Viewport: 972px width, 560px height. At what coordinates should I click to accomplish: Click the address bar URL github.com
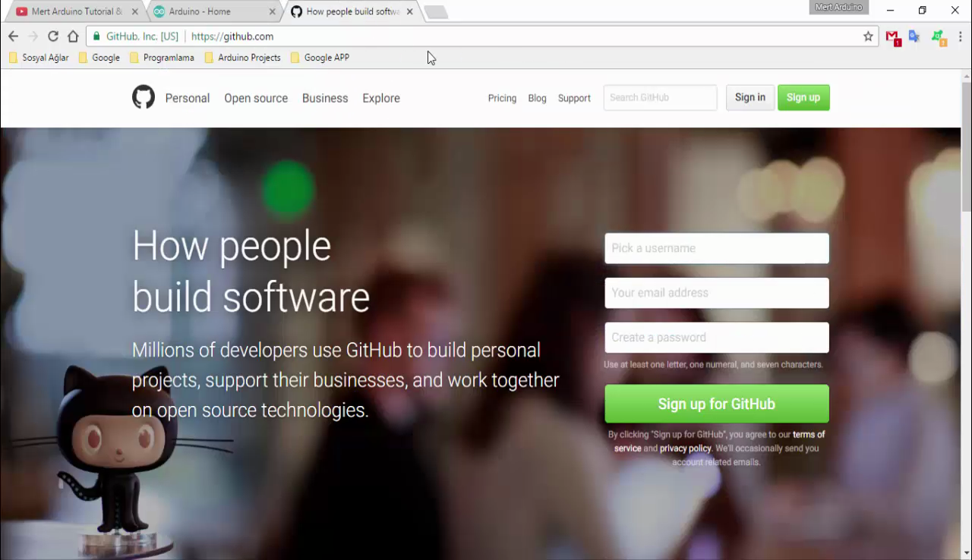[232, 36]
